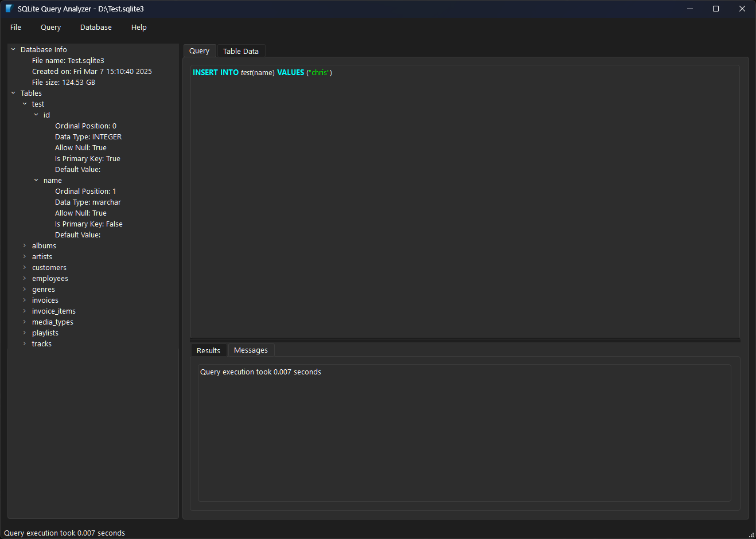
Task: Close the SQLite Query Analyzer window
Action: [x=742, y=9]
